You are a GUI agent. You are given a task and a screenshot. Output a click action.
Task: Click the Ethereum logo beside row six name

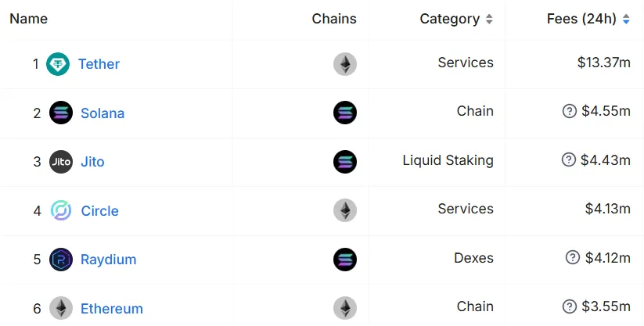(61, 308)
